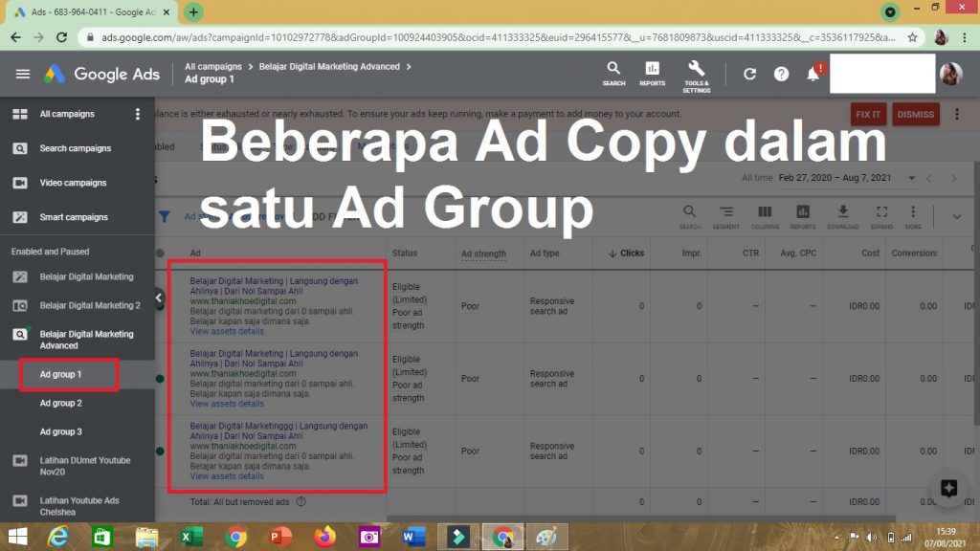Open the Help question mark icon
980x551 pixels.
pos(781,74)
